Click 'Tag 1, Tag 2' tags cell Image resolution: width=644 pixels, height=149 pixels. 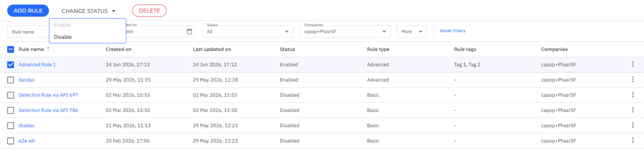(x=467, y=64)
